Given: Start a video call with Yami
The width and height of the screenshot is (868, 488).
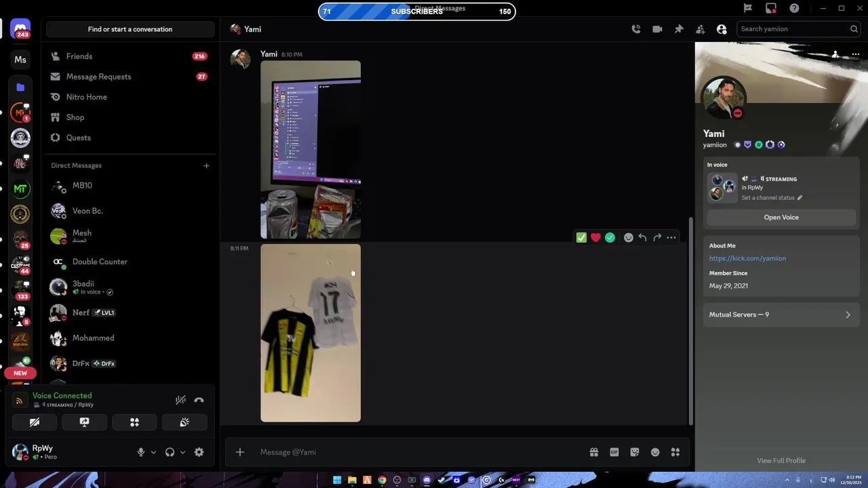Looking at the screenshot, I should tap(657, 29).
